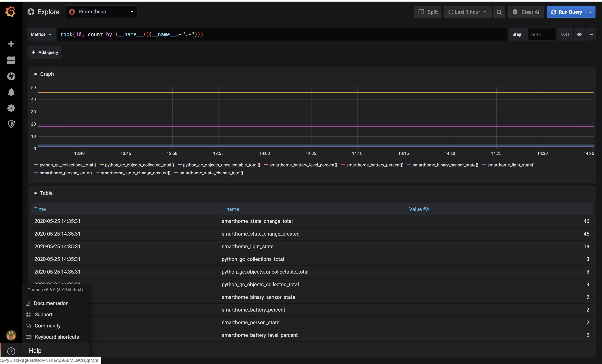The image size is (602, 364).
Task: Click the Grafana logo
Action: pyautogui.click(x=11, y=11)
